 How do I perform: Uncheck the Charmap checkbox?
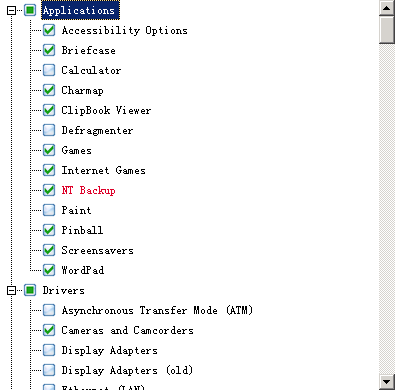pos(49,90)
